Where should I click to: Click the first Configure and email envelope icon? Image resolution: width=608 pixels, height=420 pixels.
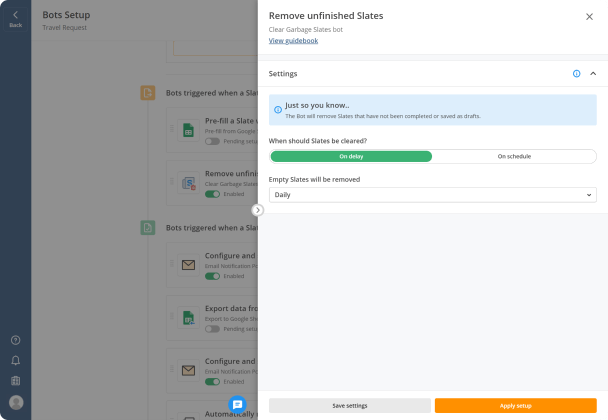click(x=188, y=265)
